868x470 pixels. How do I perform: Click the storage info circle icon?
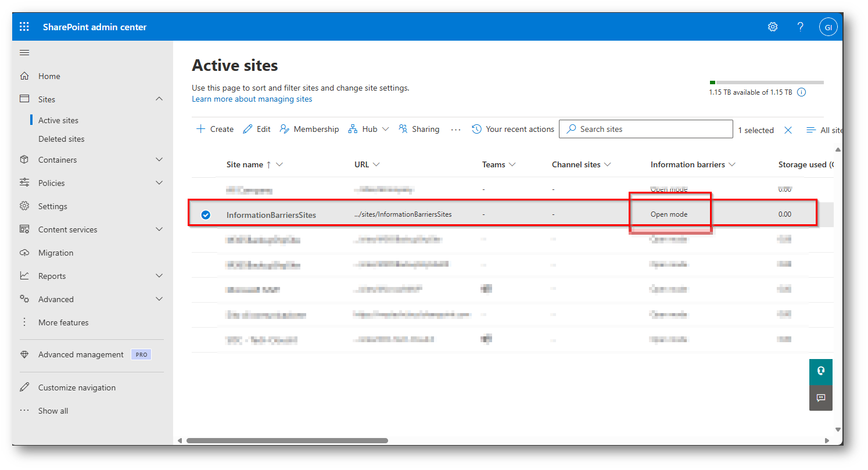coord(802,92)
